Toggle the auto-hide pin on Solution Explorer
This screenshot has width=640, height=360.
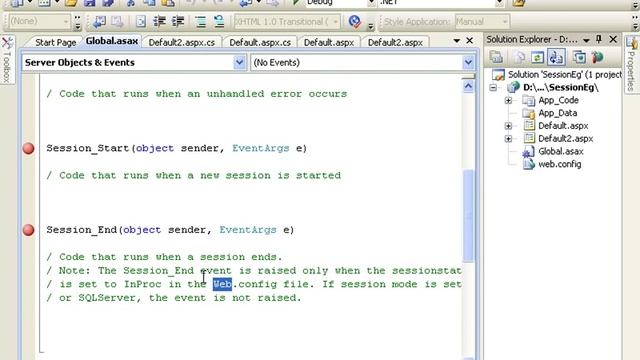pos(599,39)
